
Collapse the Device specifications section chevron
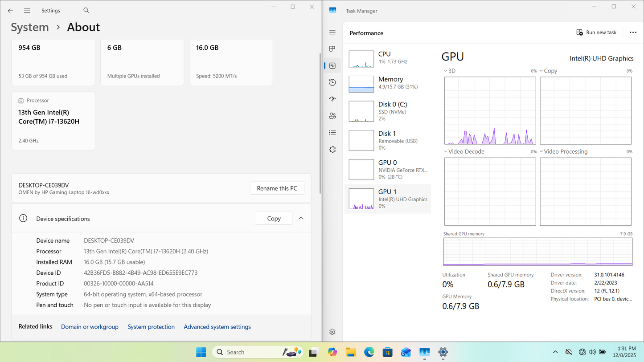point(301,218)
